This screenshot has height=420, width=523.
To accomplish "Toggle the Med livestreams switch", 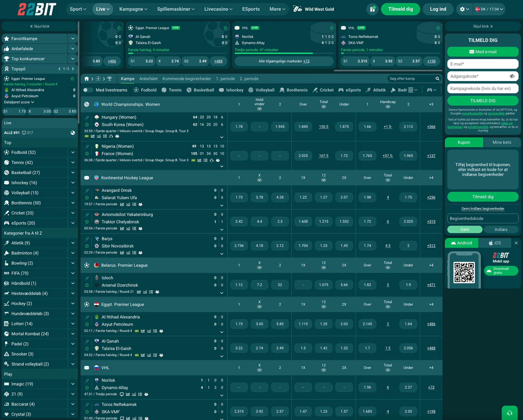I will tap(88, 90).
